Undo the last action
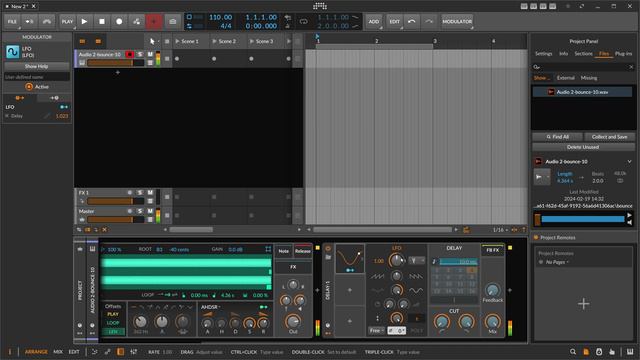Screen dimensions: 640x360 [x=412, y=22]
